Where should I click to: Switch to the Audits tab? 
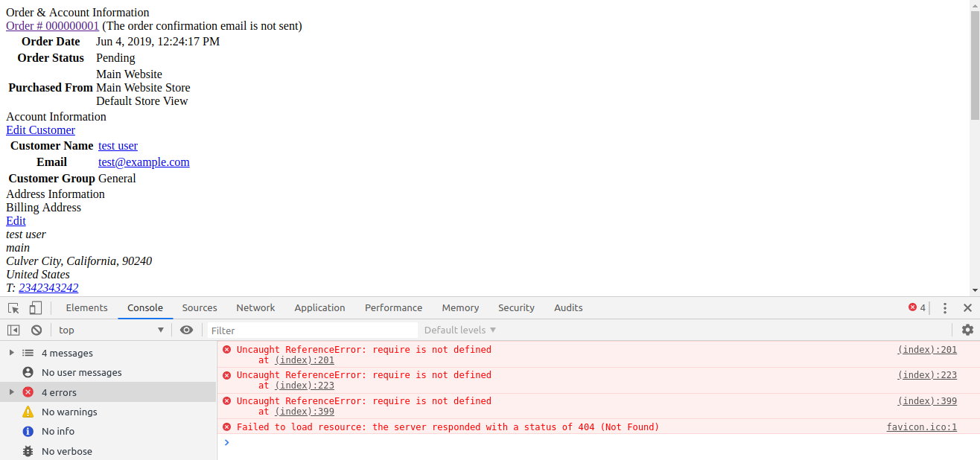tap(568, 308)
